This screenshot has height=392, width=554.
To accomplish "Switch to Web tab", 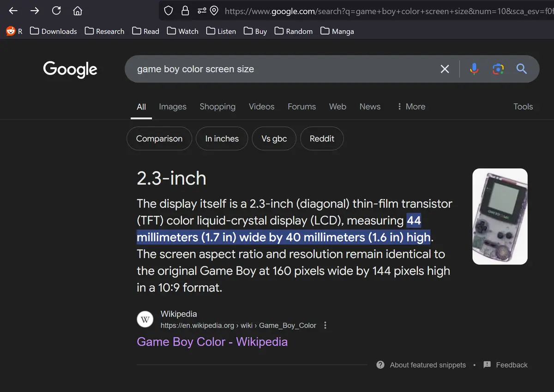I will 337,107.
